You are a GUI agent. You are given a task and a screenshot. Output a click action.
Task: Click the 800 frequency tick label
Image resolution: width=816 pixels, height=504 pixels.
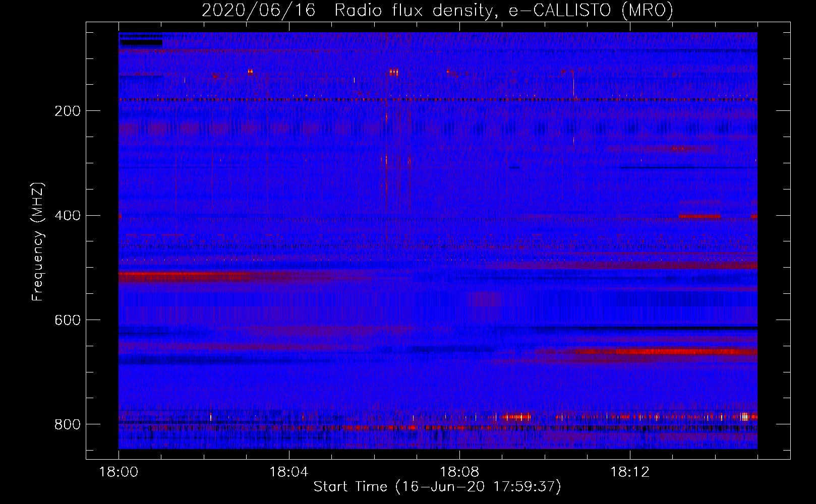68,425
